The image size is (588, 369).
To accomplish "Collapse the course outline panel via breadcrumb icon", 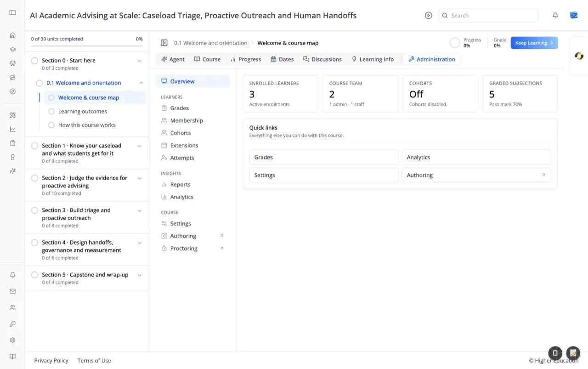I will (164, 43).
